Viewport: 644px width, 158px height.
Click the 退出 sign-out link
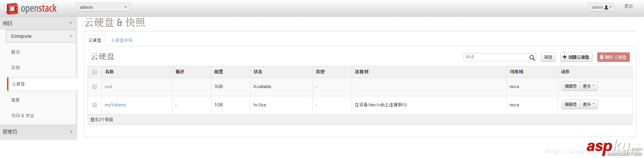pyautogui.click(x=628, y=6)
